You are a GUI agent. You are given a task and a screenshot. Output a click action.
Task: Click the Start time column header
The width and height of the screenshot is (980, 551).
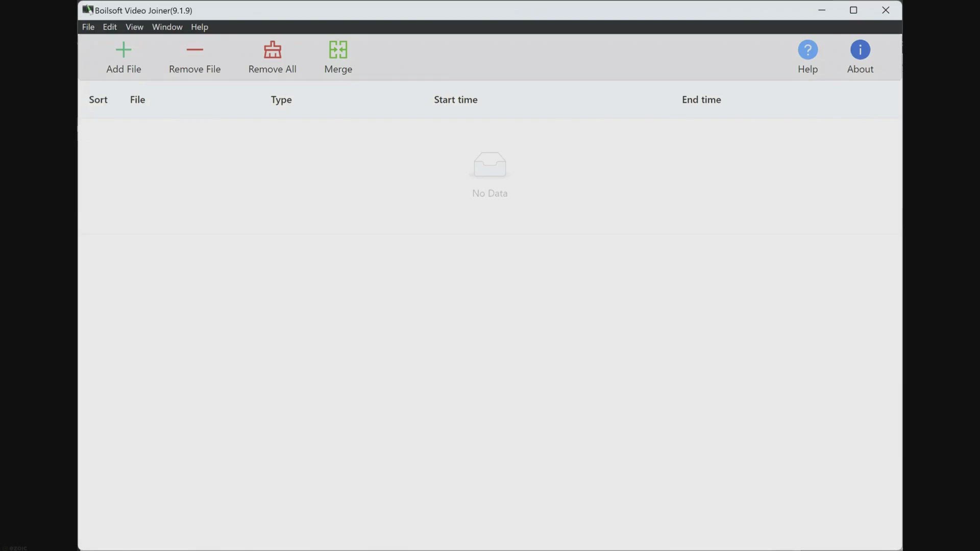click(x=456, y=99)
